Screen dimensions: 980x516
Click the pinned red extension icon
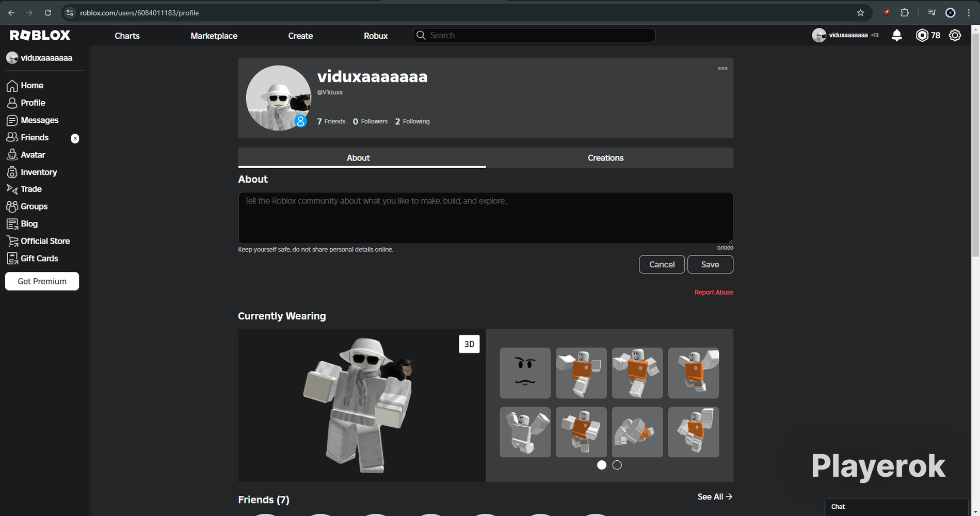[886, 13]
